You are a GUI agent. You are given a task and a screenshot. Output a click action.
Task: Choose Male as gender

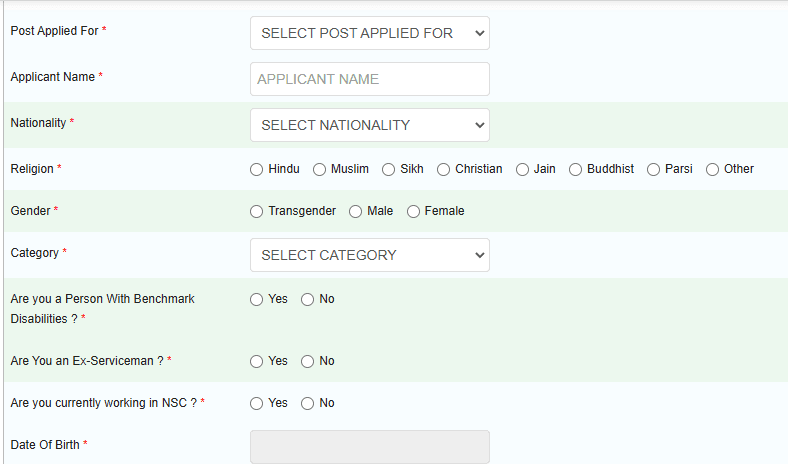click(x=355, y=211)
